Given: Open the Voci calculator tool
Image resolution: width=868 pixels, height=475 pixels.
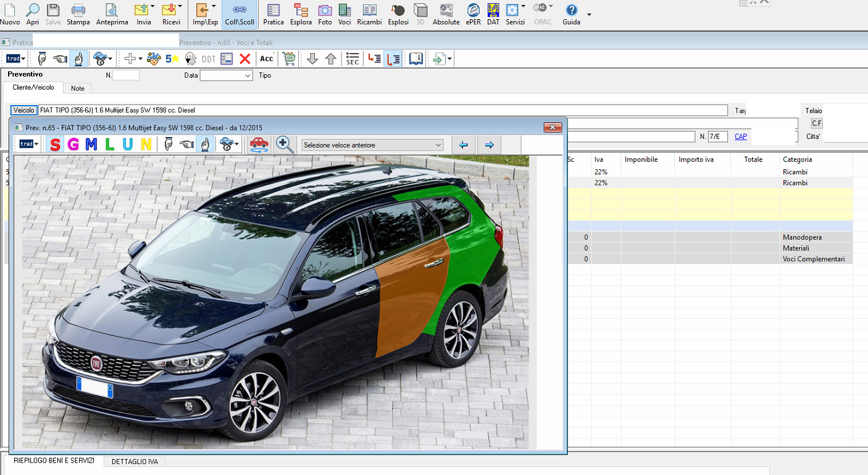Looking at the screenshot, I should click(x=344, y=14).
